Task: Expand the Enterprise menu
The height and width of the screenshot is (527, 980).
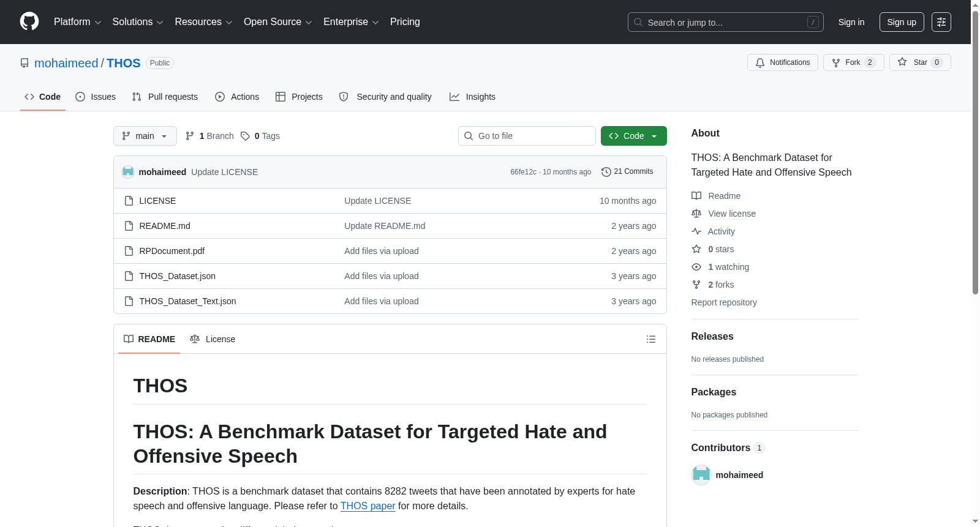Action: [x=351, y=22]
